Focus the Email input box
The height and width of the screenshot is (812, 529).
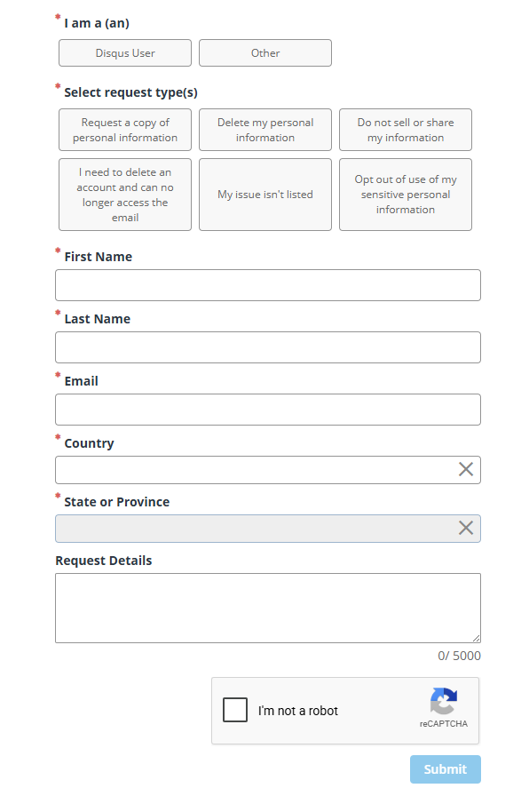pos(267,409)
